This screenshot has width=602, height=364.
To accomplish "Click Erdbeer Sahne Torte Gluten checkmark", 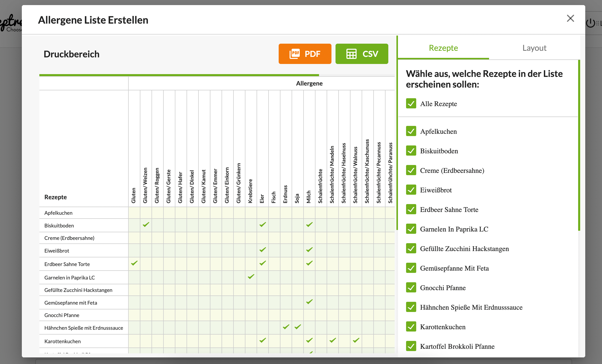I will point(134,263).
